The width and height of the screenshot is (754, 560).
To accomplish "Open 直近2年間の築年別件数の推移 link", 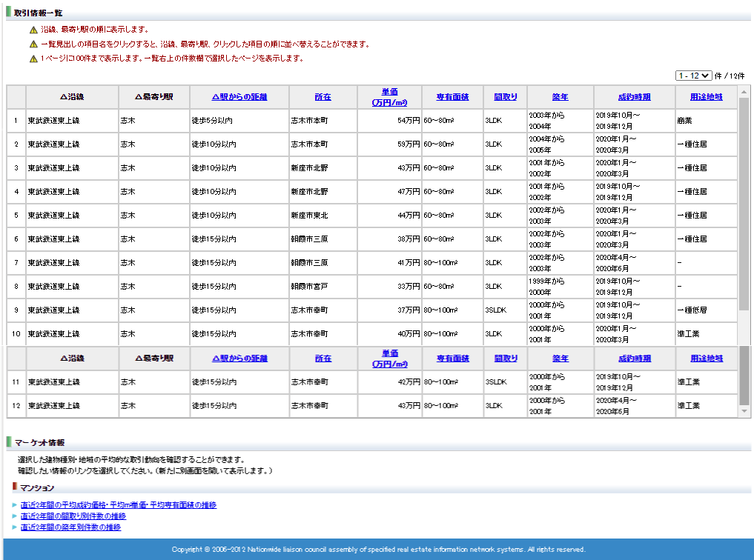I will tap(70, 527).
